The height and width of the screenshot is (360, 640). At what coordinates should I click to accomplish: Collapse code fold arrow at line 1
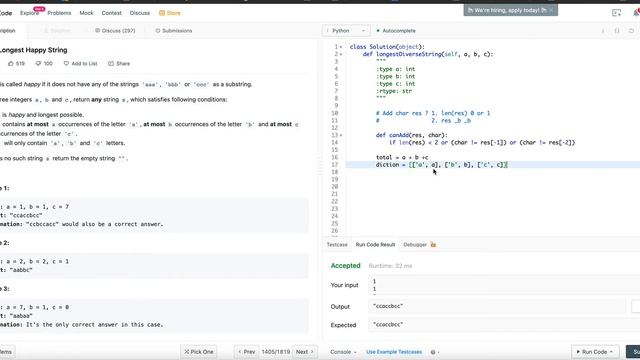341,47
